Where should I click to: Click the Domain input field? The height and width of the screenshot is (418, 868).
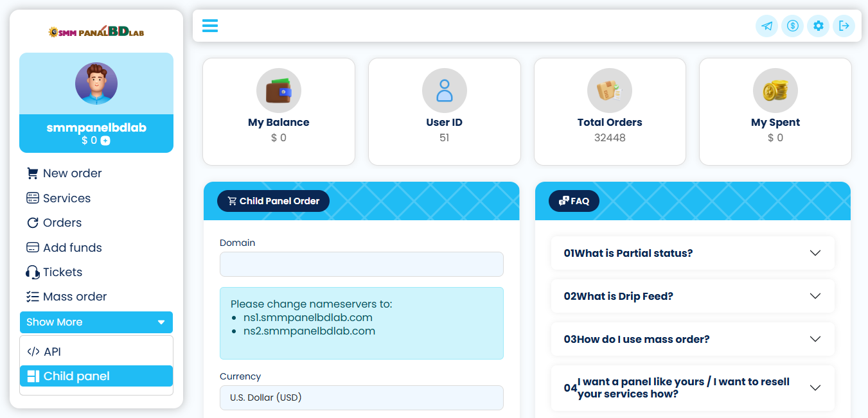click(x=361, y=265)
